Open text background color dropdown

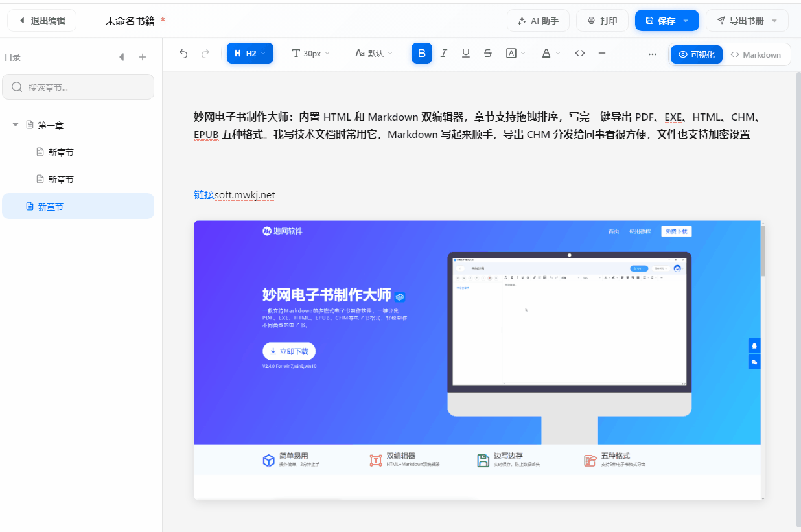[516, 53]
